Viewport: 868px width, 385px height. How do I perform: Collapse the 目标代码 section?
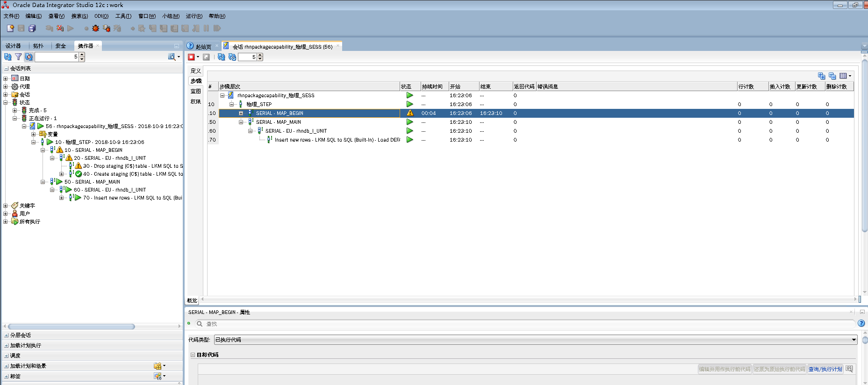(x=193, y=355)
